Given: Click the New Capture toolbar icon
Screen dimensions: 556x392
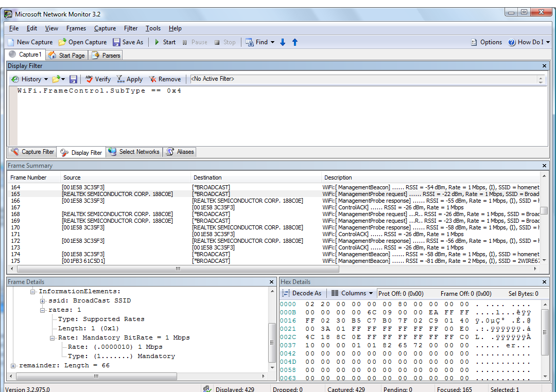Looking at the screenshot, I should [x=11, y=42].
